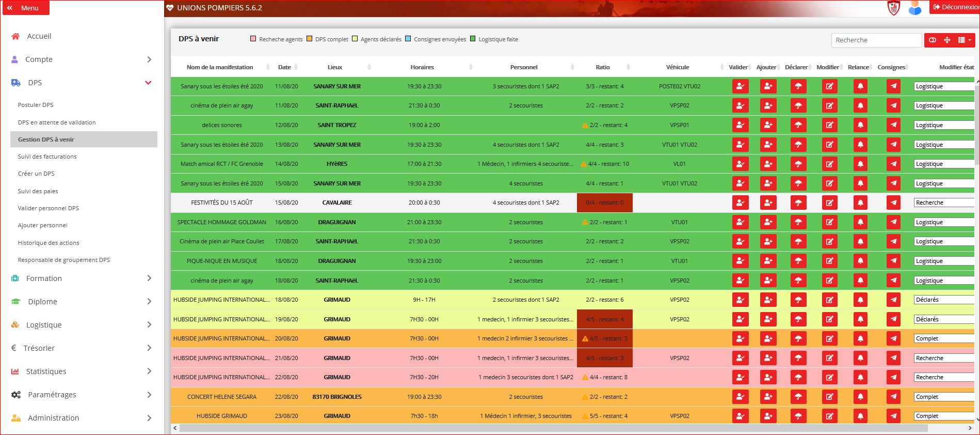Send consignes for SPECTACLE HOMMAGE GOLDMAN

893,222
